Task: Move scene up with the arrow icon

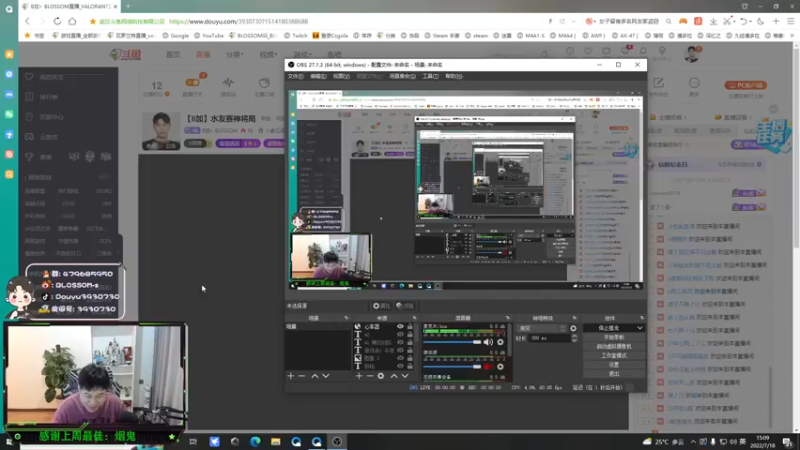Action: coord(315,376)
